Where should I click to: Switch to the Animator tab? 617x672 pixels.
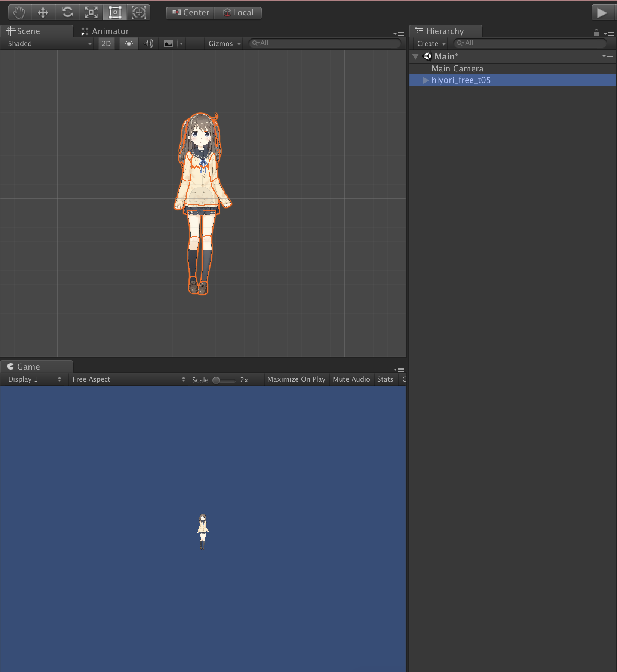(105, 31)
